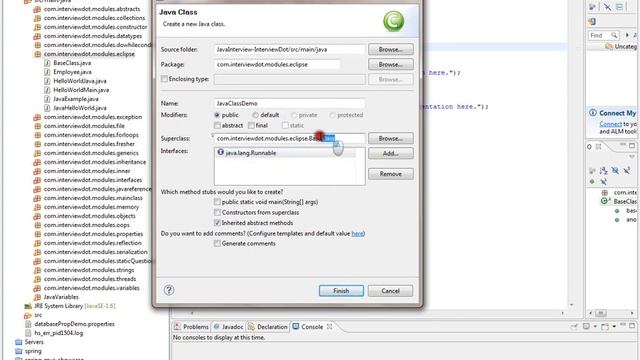Click Add button for Interfaces
This screenshot has width=640, height=360.
point(391,153)
